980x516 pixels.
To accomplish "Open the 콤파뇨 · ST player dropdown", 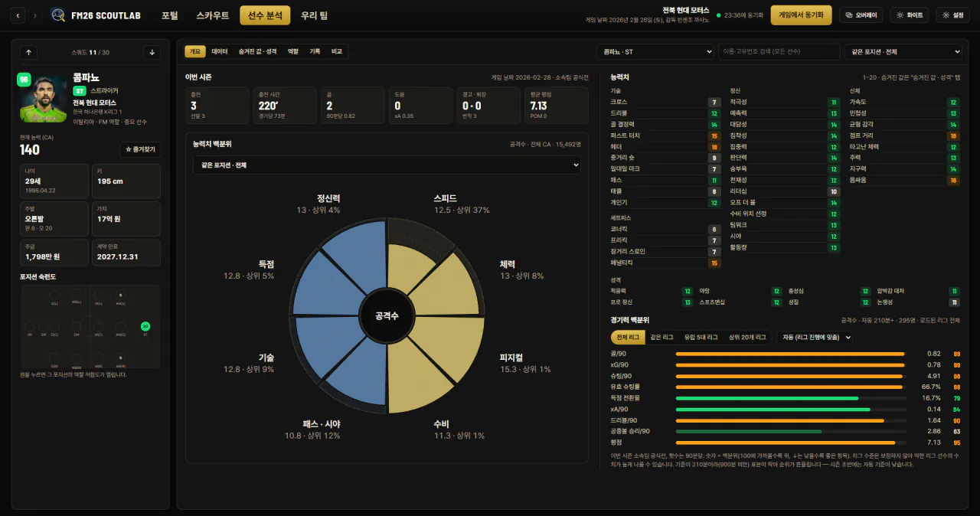I will (655, 51).
